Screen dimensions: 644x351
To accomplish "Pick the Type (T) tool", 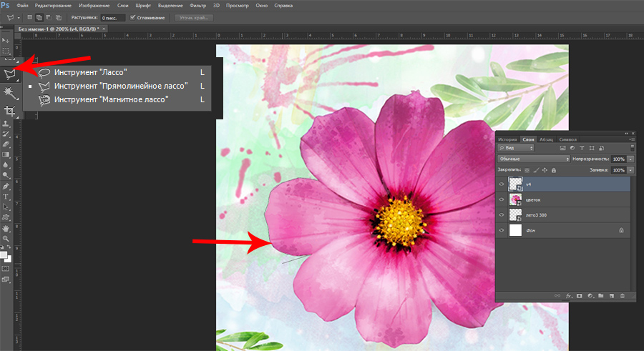I will (6, 196).
